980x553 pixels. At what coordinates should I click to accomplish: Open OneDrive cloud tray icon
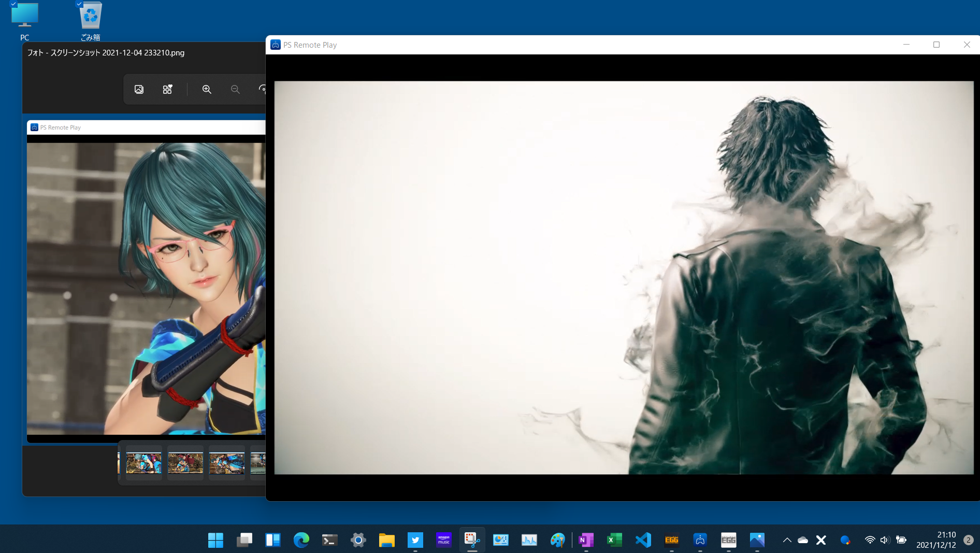point(803,540)
